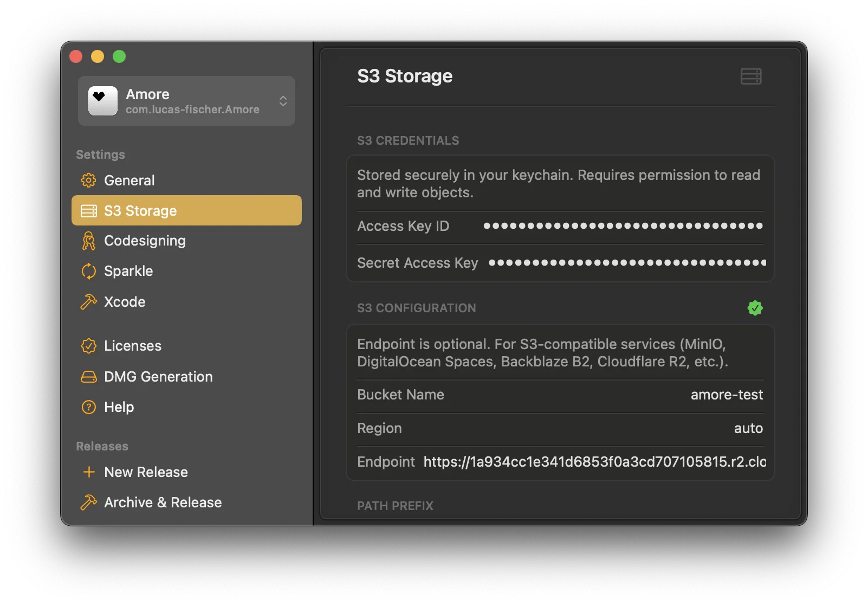Open the Archive & Release section
Image resolution: width=868 pixels, height=606 pixels.
pos(163,502)
